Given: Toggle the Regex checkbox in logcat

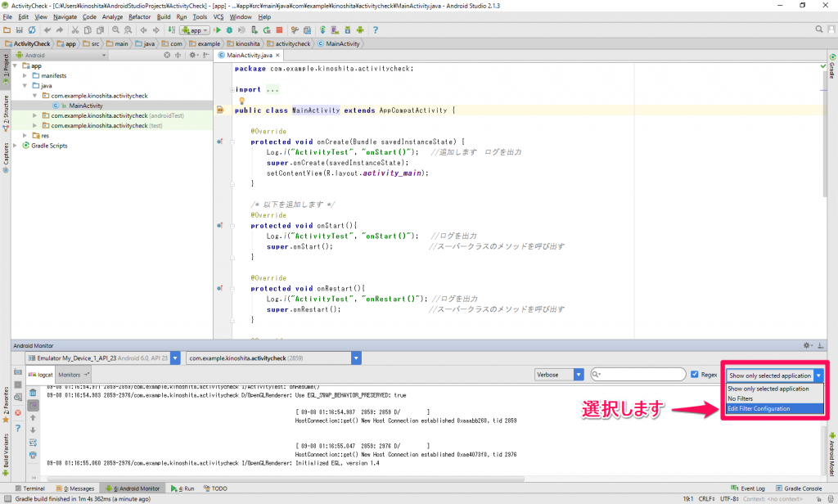Looking at the screenshot, I should pos(694,374).
